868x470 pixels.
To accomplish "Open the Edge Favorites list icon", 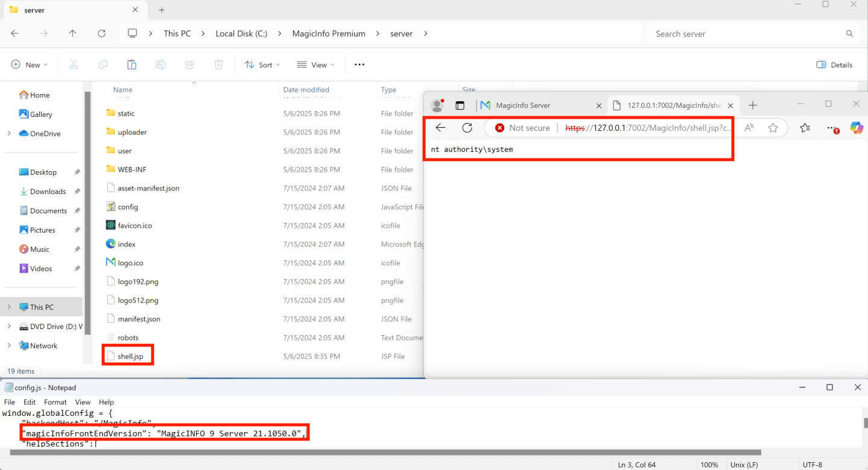I will 805,128.
